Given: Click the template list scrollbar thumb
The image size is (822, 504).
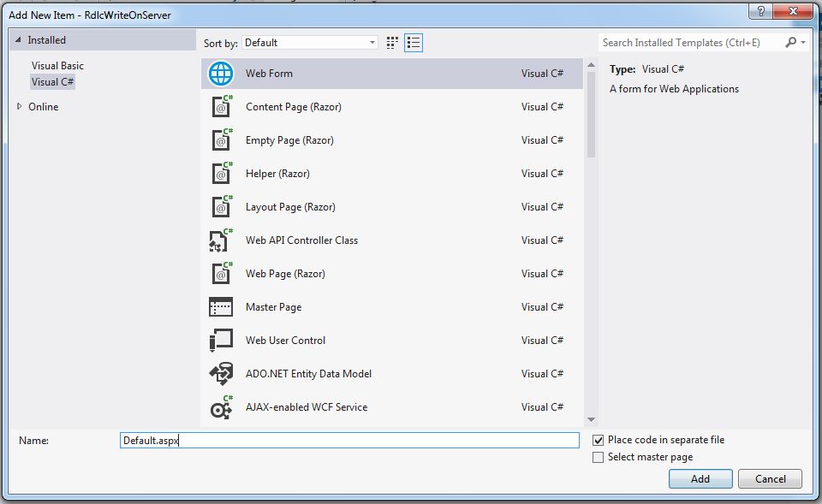Looking at the screenshot, I should [x=592, y=115].
